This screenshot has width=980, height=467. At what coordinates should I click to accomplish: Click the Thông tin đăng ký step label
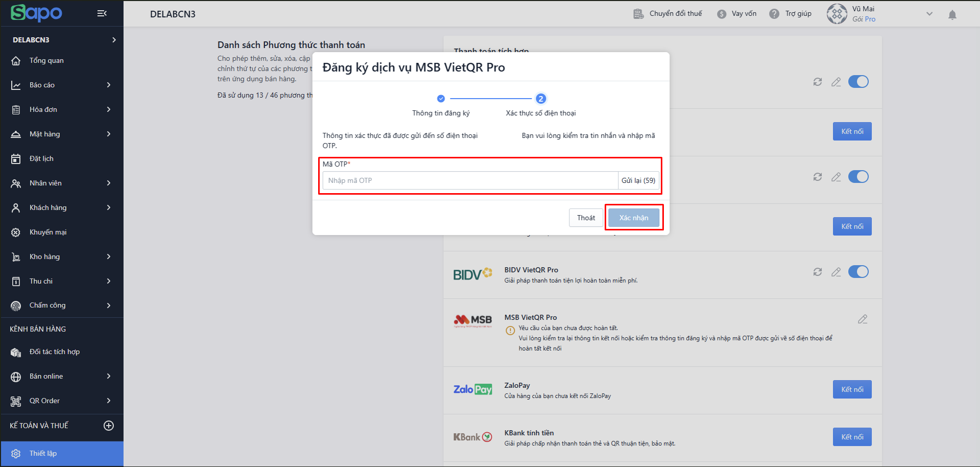click(441, 113)
